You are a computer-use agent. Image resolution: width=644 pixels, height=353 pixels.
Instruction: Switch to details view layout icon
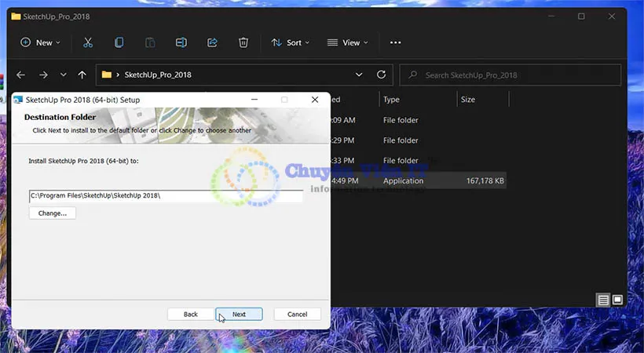602,300
